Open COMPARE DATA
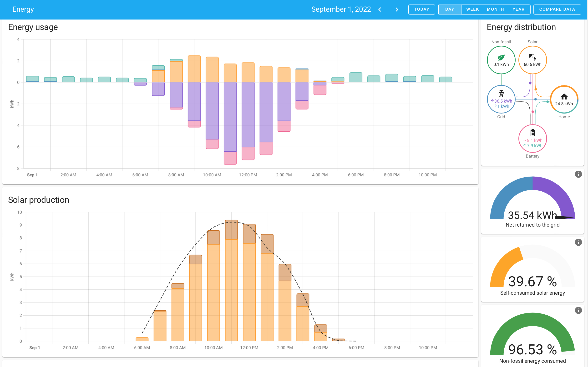The height and width of the screenshot is (367, 588). tap(557, 9)
